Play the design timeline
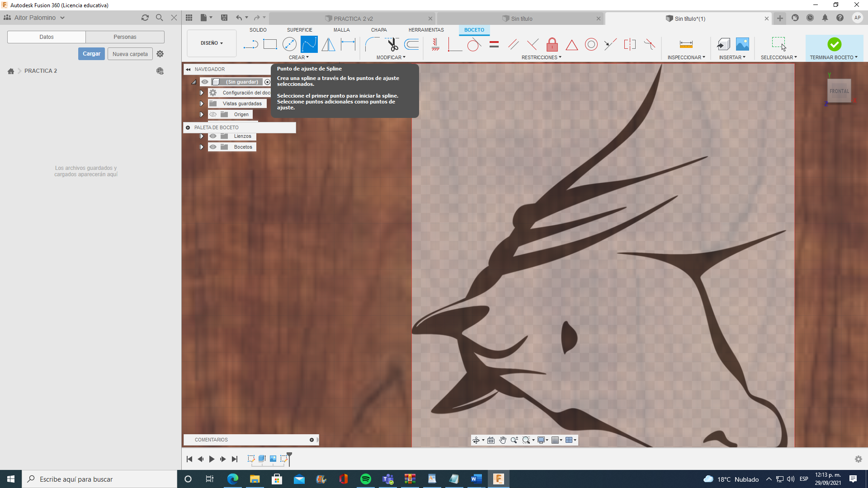Viewport: 868px width, 488px height. coord(212,459)
